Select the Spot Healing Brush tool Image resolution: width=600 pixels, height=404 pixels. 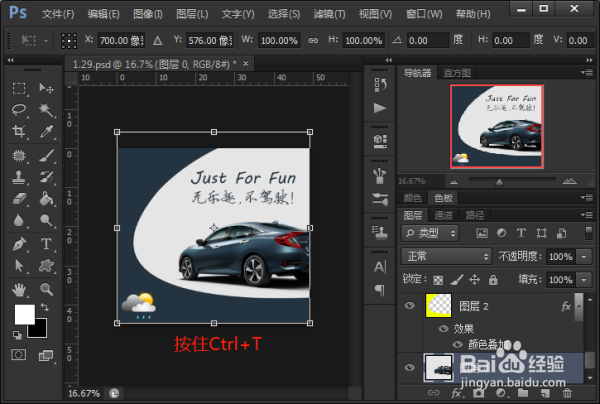click(19, 156)
